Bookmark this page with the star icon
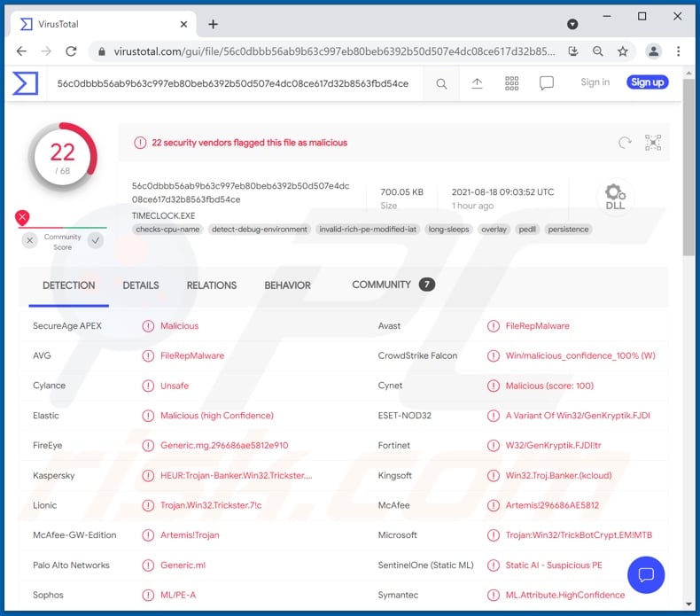 click(623, 51)
